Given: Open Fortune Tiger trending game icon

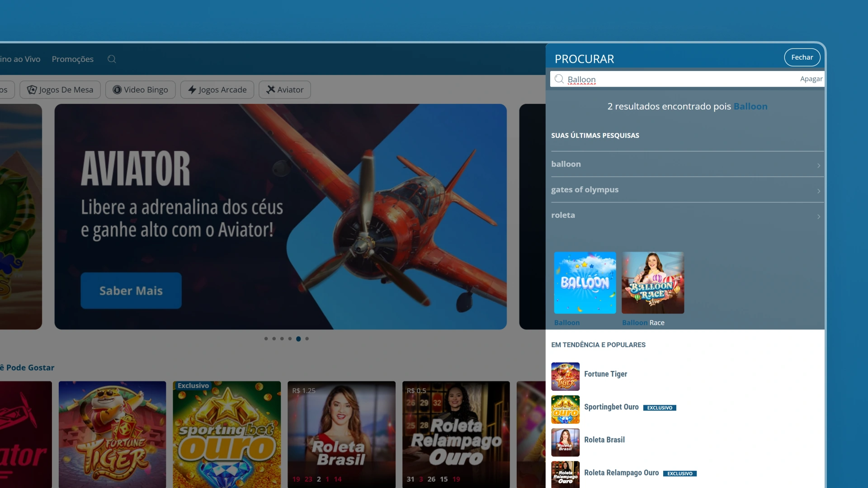Looking at the screenshot, I should tap(565, 376).
